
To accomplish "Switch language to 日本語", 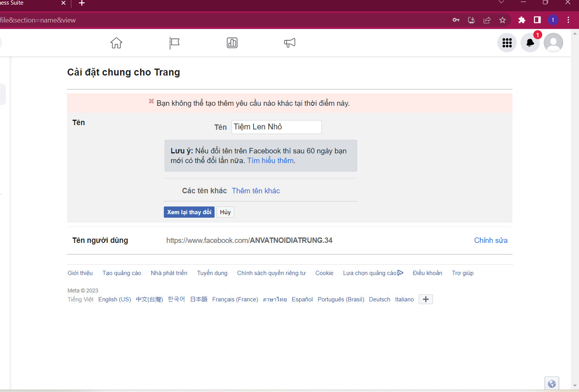I will pyautogui.click(x=199, y=299).
